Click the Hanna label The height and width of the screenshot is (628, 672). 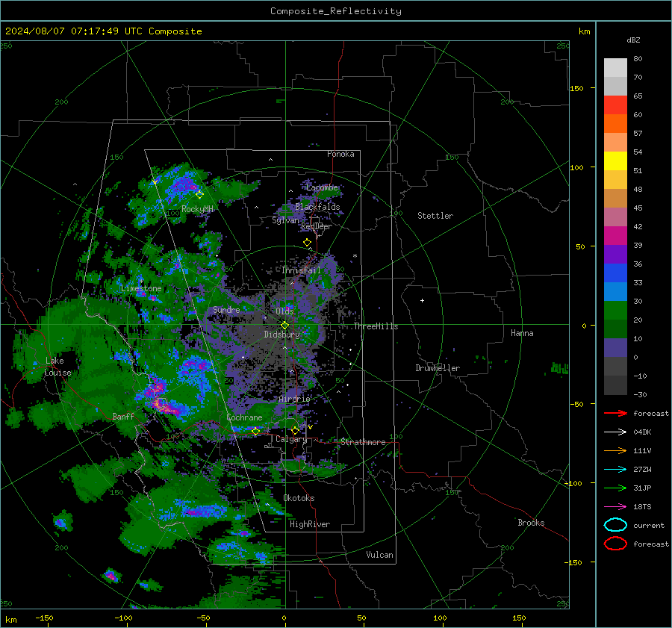(522, 333)
